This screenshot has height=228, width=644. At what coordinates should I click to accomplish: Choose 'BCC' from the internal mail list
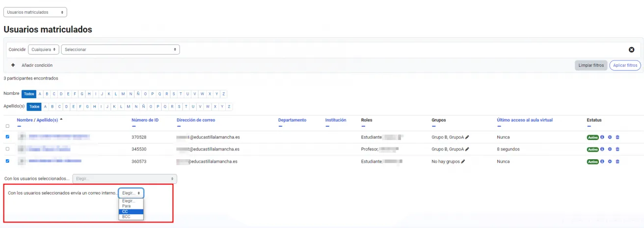pyautogui.click(x=127, y=217)
